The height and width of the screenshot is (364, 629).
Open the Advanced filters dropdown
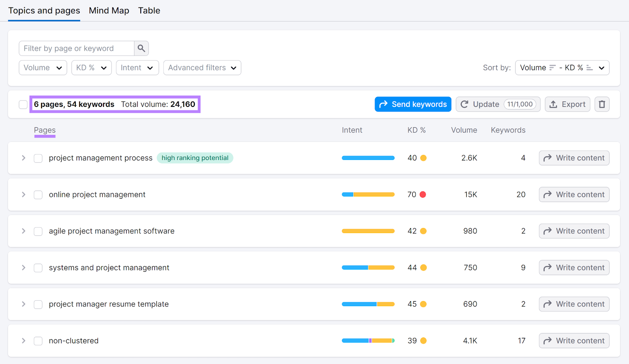click(202, 68)
